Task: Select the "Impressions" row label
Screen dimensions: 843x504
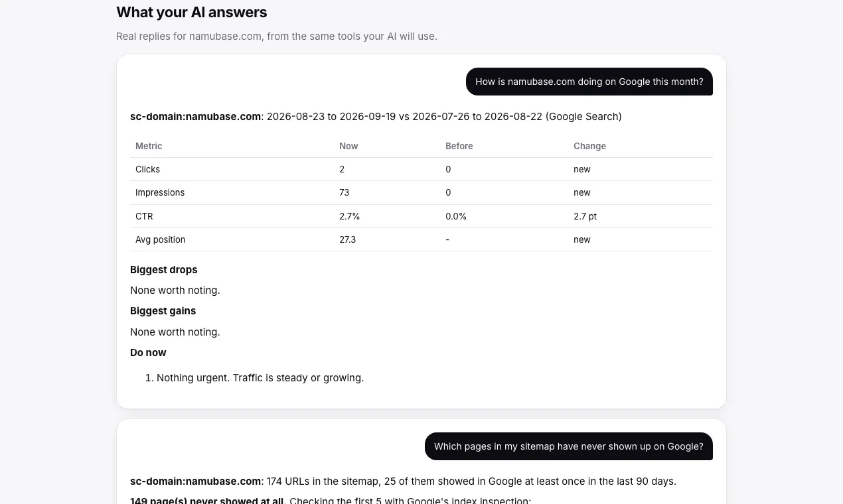Action: tap(160, 192)
